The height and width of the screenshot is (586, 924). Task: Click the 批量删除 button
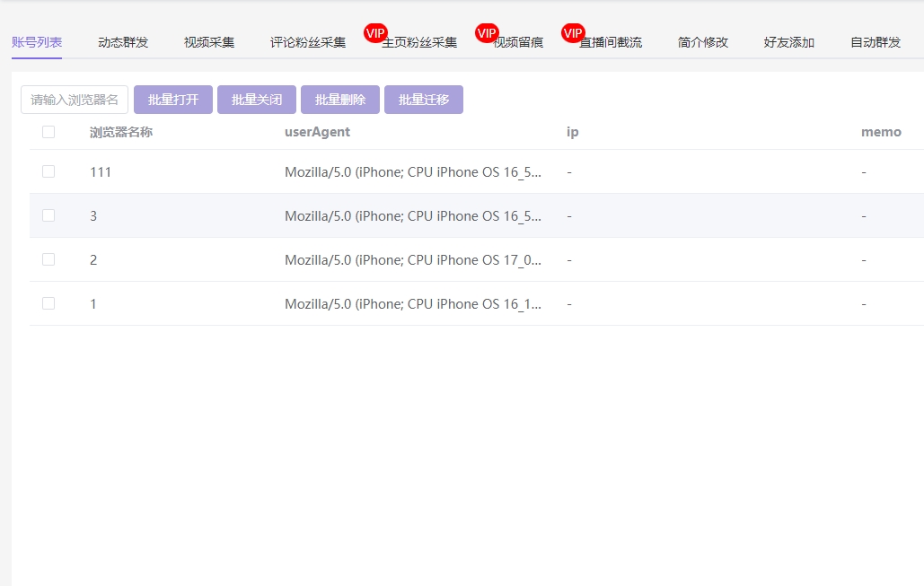340,100
